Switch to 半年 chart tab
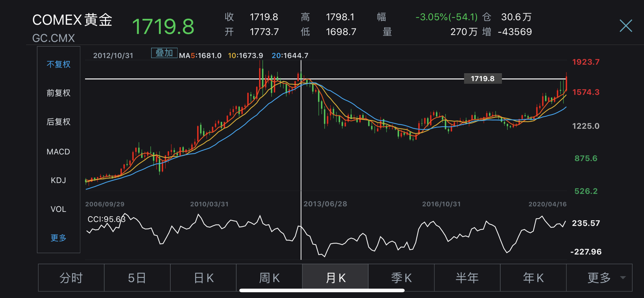 (467, 277)
